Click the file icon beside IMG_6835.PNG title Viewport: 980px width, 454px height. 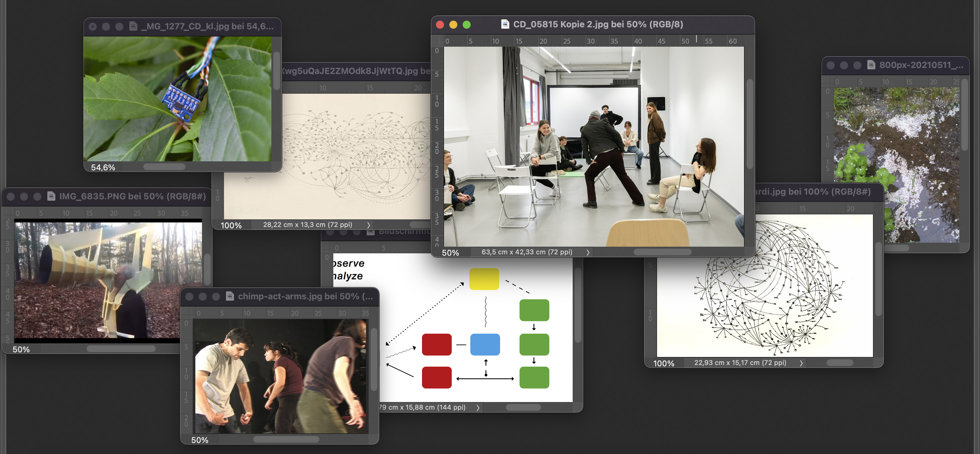click(51, 196)
